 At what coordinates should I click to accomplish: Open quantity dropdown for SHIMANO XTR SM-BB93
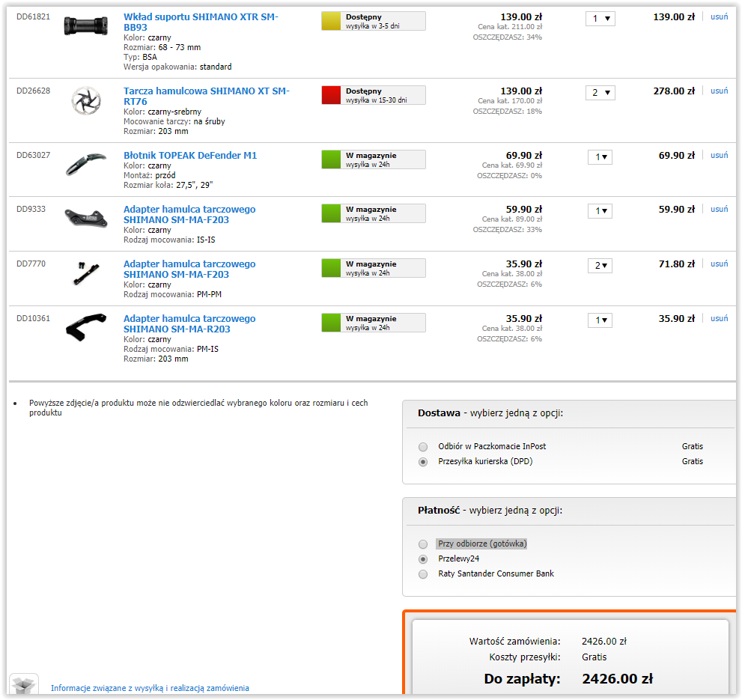[600, 18]
